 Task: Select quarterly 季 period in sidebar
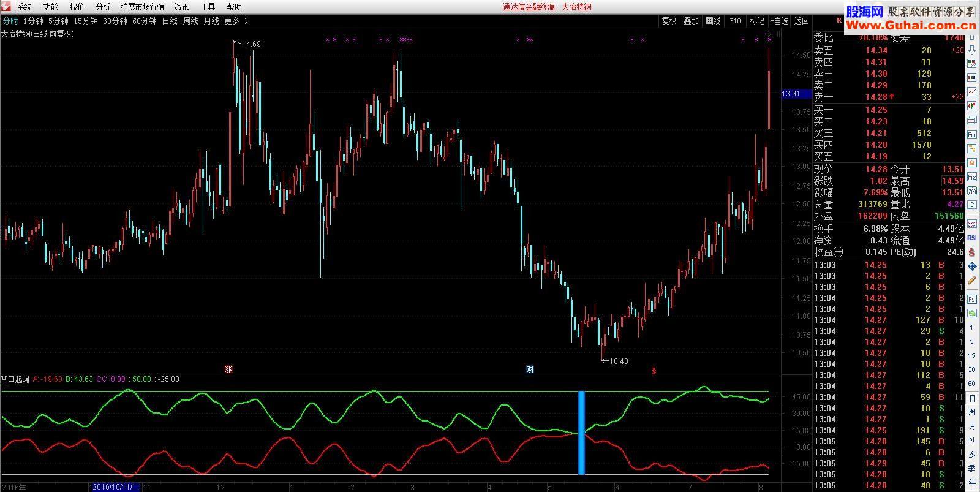972,468
